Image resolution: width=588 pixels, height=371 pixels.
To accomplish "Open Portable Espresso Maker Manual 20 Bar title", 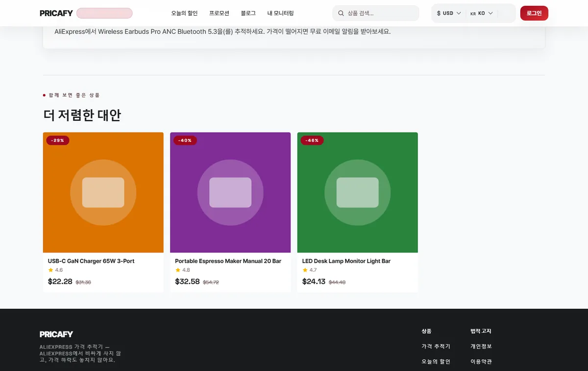I will coord(228,261).
